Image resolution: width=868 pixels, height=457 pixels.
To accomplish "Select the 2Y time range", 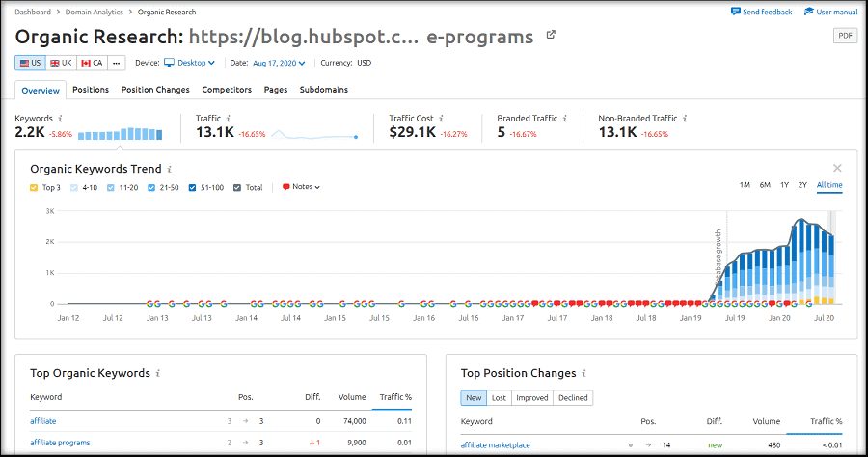I will 802,185.
